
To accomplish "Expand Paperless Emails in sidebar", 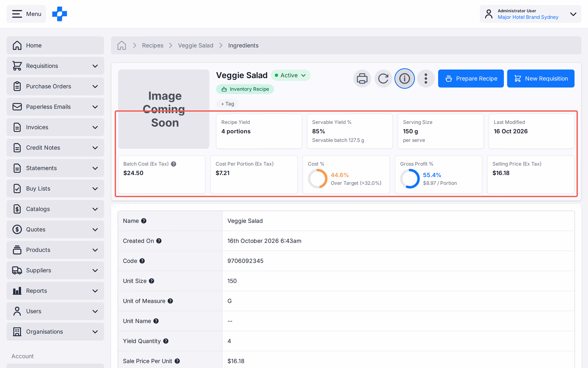I will coord(55,107).
